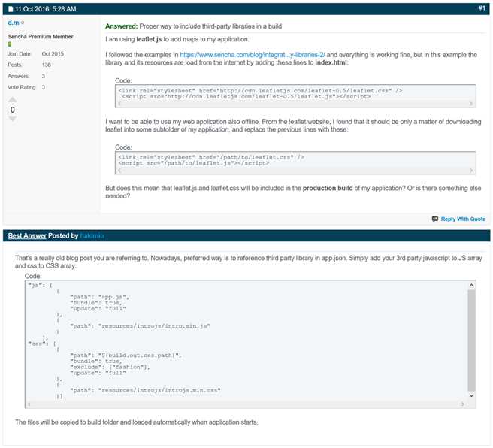
Task: Click the bold production build text
Action: (x=328, y=189)
